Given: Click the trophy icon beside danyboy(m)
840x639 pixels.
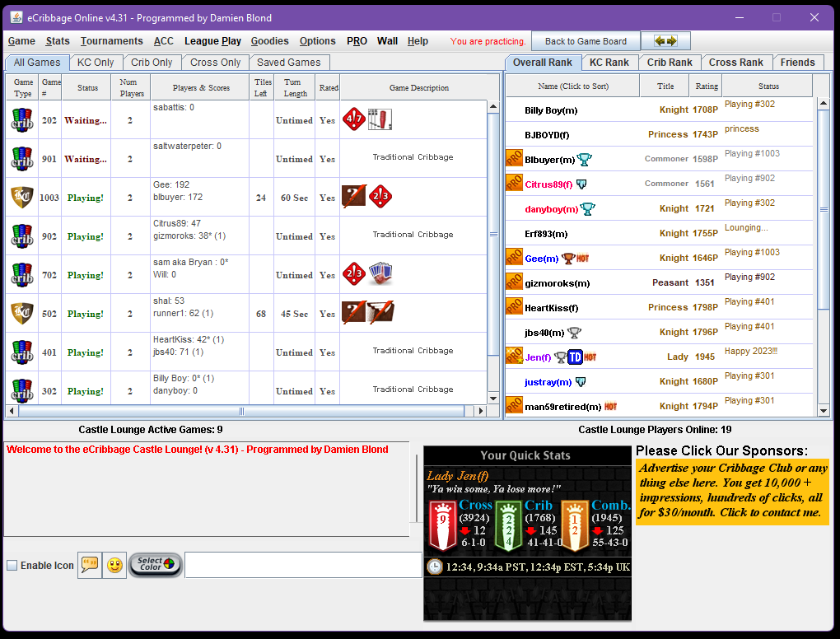Looking at the screenshot, I should pos(587,209).
